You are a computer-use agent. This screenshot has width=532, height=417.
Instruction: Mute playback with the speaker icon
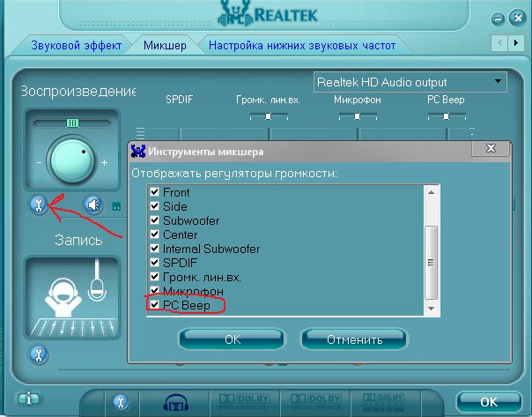tap(93, 205)
